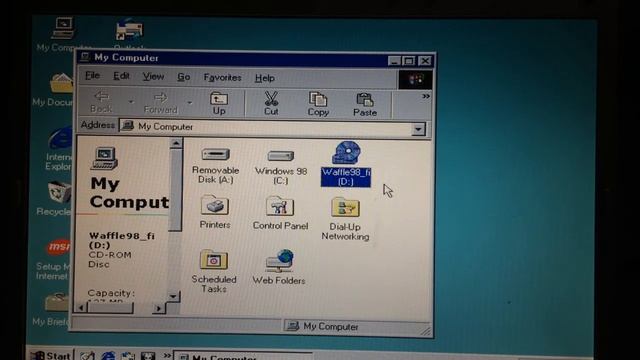Screen dimensions: 640x360
Task: Maximize the My Computer window
Action: (409, 61)
